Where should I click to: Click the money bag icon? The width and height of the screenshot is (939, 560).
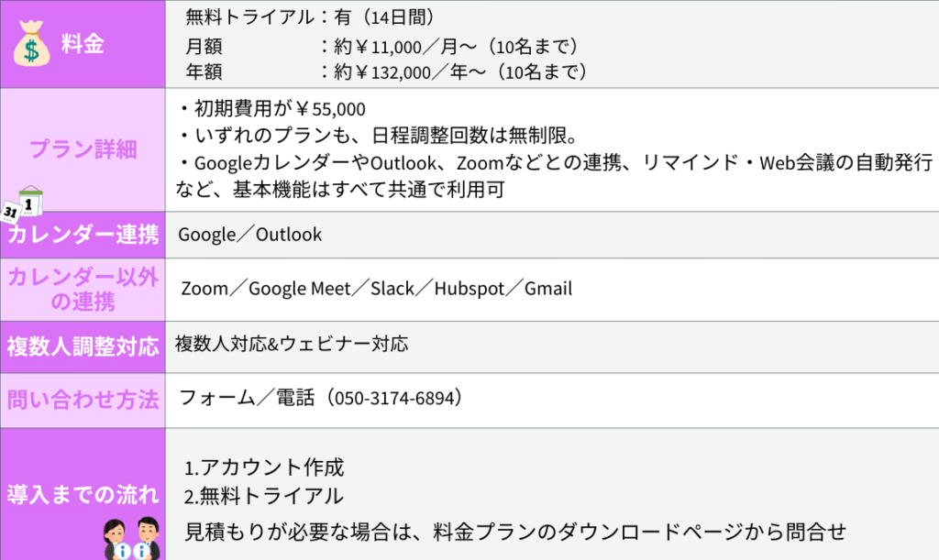coord(31,44)
